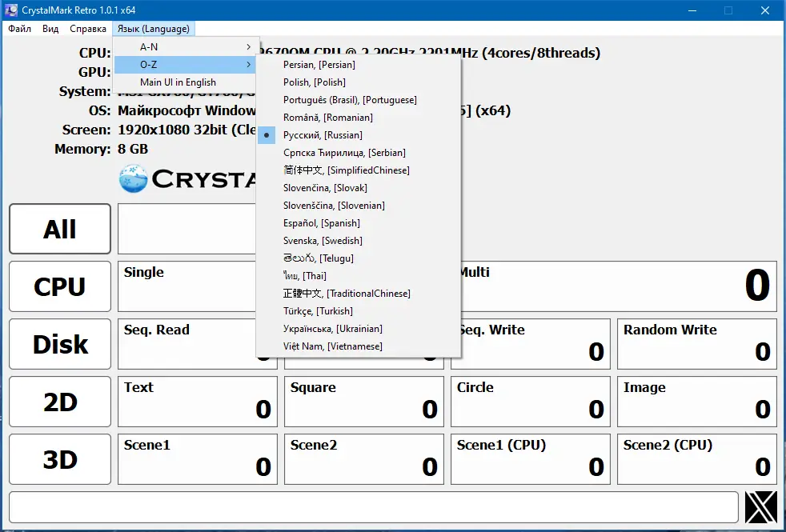Select Persian language
The image size is (786, 532).
[x=359, y=65]
